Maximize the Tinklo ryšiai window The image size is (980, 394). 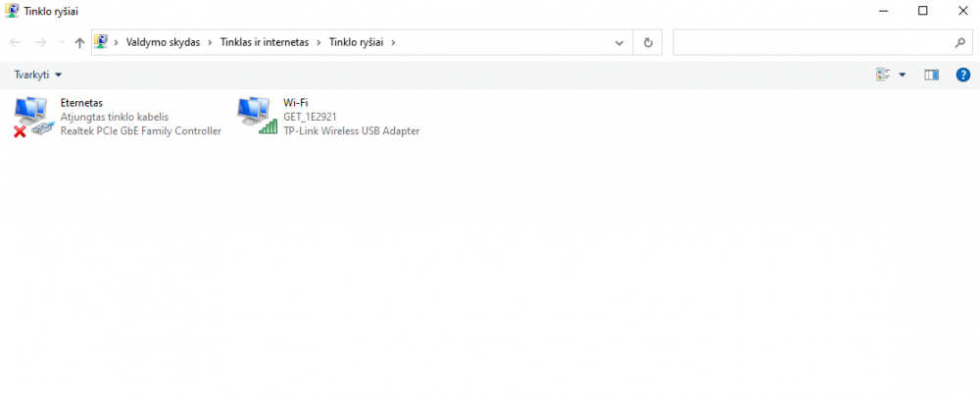pos(922,11)
